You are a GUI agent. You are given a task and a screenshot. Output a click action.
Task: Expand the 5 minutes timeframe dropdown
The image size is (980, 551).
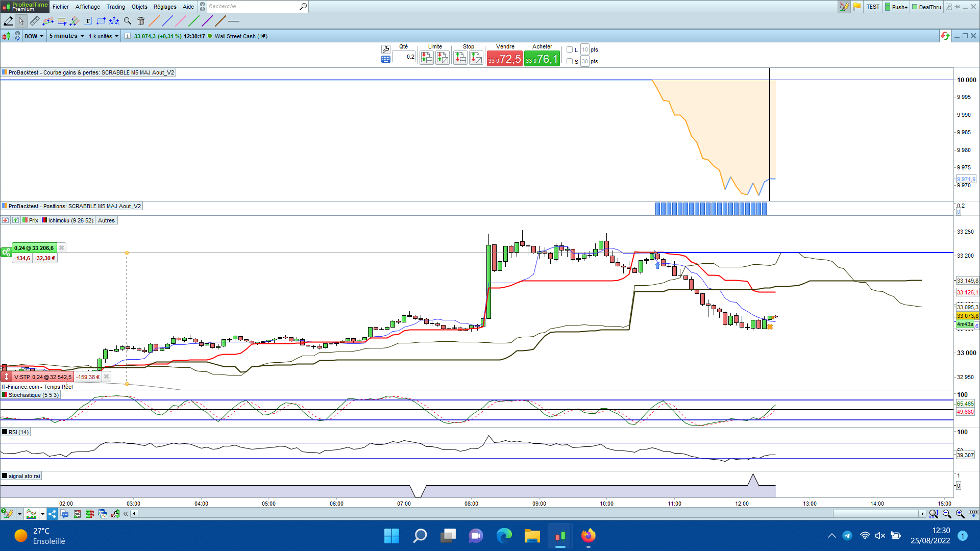pos(66,36)
